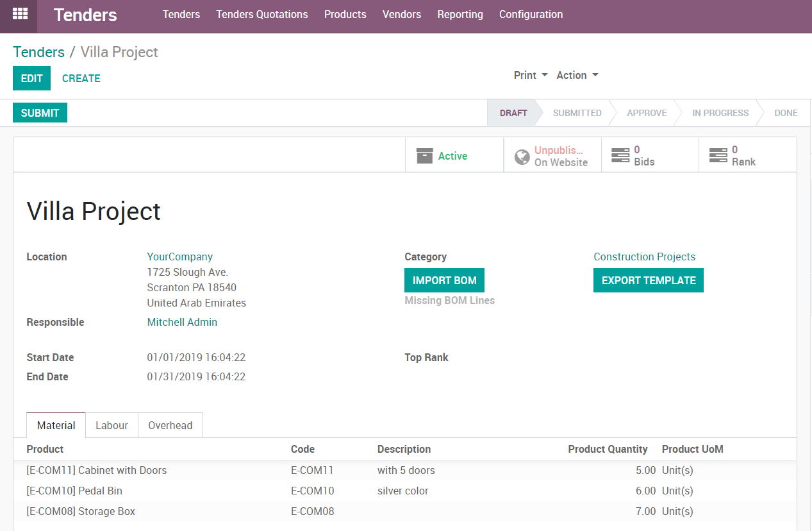The width and height of the screenshot is (812, 531).
Task: Open the Mitchell Admin responsible link
Action: (182, 322)
